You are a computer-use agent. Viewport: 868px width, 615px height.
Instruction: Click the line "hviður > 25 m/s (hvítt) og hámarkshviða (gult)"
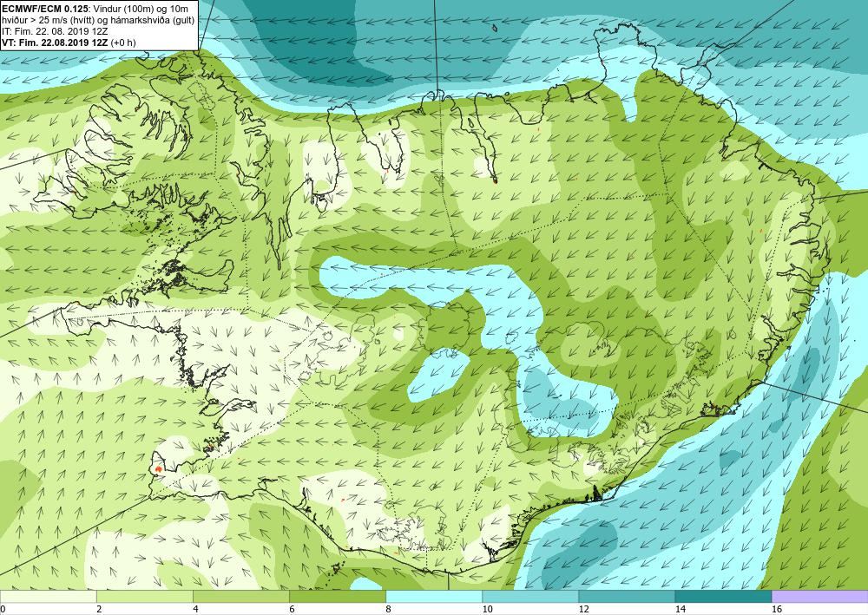[x=98, y=19]
